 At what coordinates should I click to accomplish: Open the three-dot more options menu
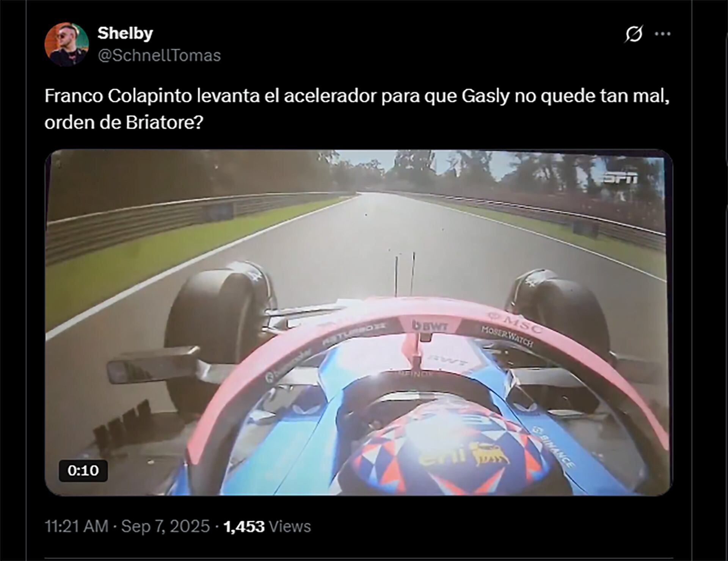662,34
